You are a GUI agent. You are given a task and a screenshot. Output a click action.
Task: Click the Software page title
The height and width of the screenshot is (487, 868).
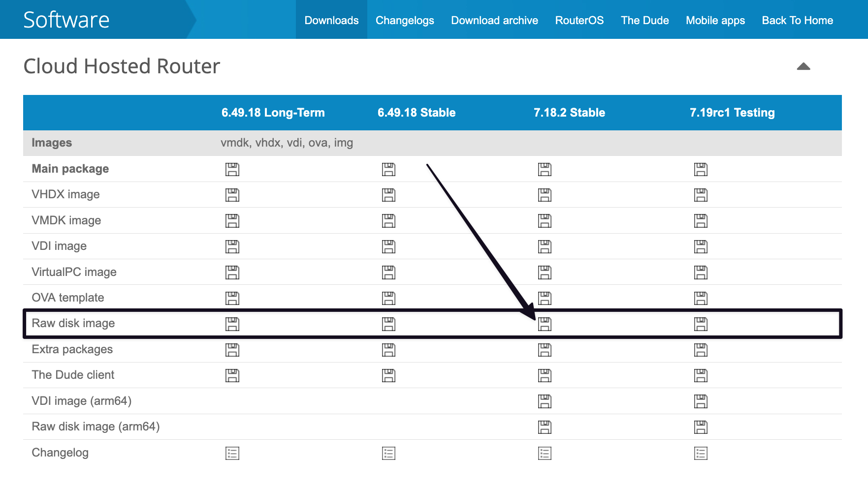(x=66, y=20)
